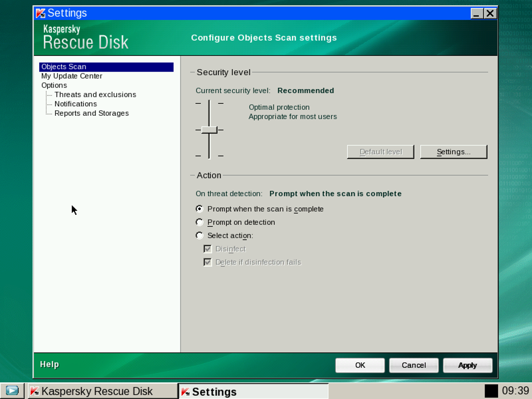The height and width of the screenshot is (399, 532).
Task: Switch to Kaspersky Rescue Disk taskbar window
Action: pos(102,391)
